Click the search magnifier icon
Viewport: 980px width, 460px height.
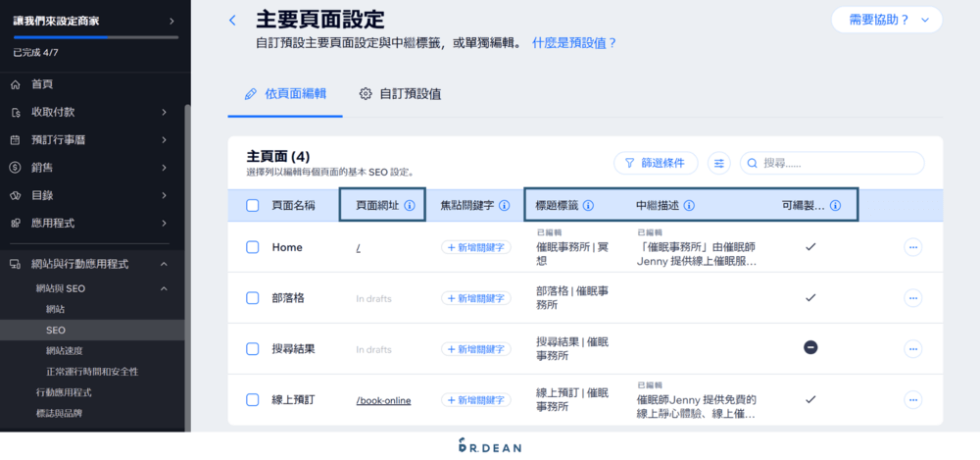pos(753,163)
